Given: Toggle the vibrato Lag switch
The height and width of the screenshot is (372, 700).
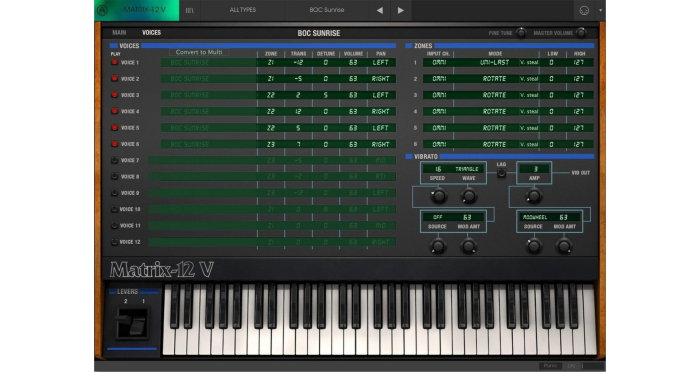Looking at the screenshot, I should (501, 173).
